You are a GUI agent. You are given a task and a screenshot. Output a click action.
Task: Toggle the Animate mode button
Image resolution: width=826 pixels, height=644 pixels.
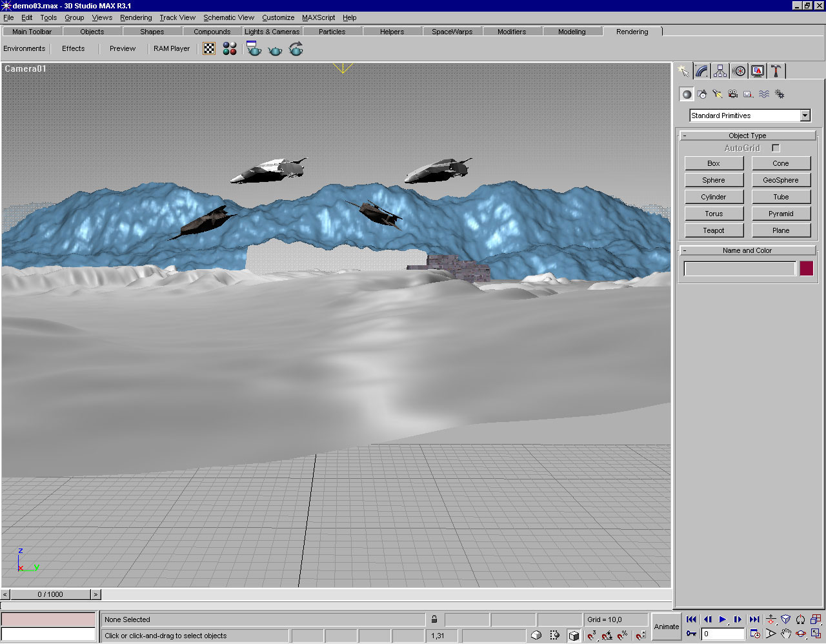(666, 627)
